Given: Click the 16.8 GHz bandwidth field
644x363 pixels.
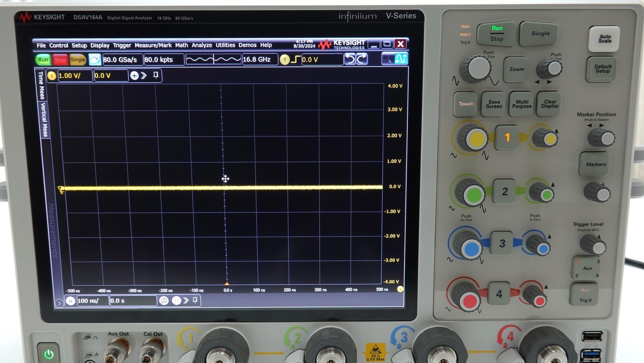Looking at the screenshot, I should tap(260, 60).
